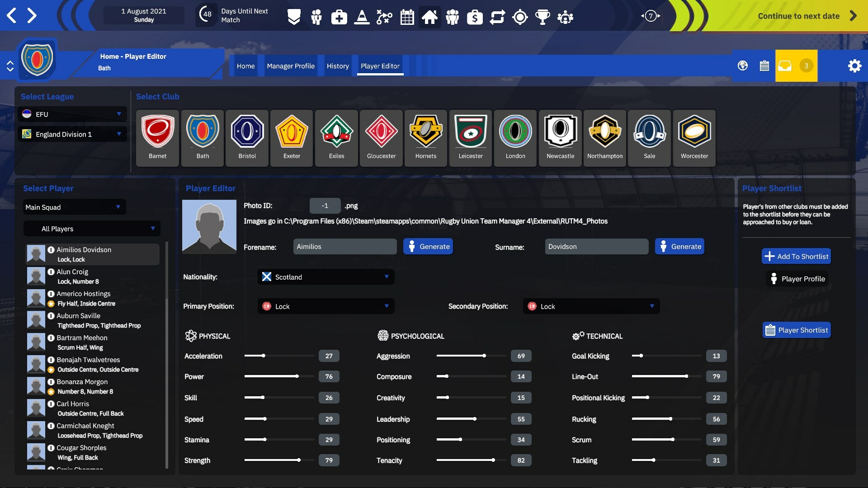Open the medical centre icon

[x=339, y=17]
